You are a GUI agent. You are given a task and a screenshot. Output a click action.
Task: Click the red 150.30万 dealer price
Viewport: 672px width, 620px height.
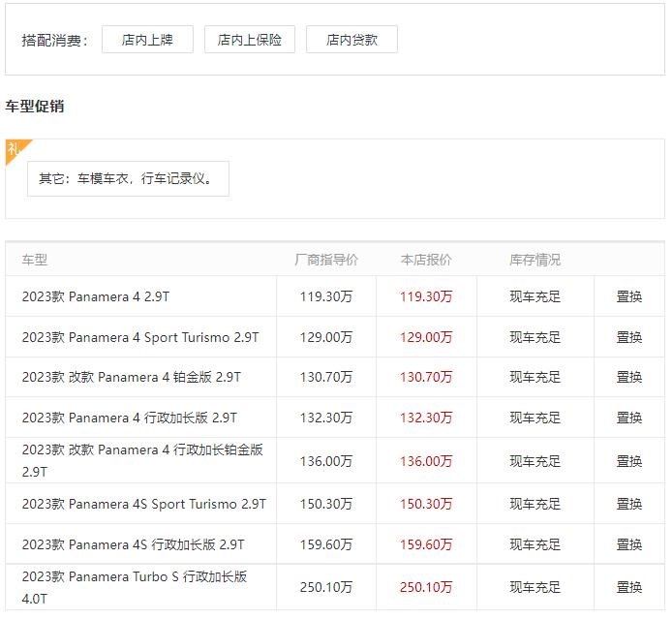[x=426, y=504]
